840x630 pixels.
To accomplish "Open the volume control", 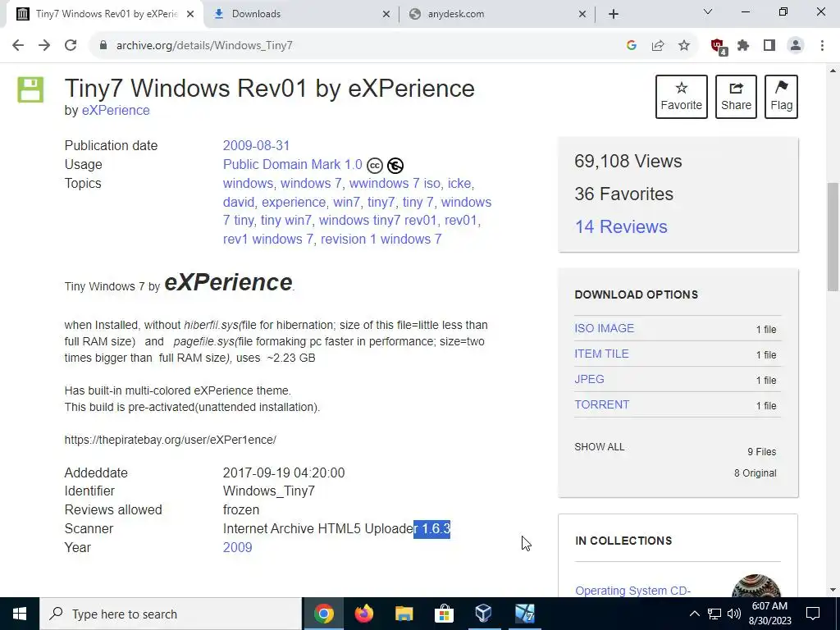I will tap(734, 614).
